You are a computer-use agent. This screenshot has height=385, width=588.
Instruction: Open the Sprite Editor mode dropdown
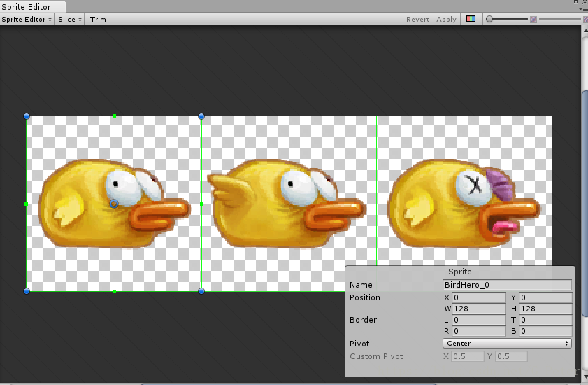27,19
